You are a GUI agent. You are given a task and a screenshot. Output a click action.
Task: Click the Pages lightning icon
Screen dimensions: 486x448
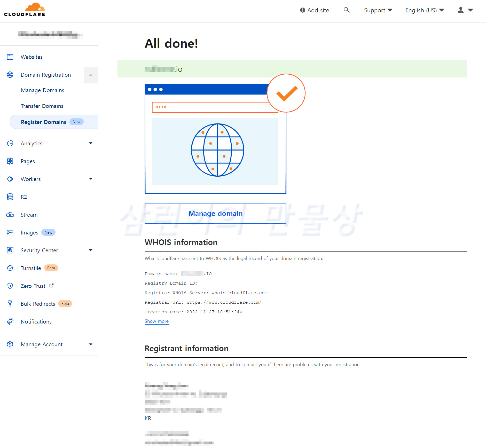(10, 161)
